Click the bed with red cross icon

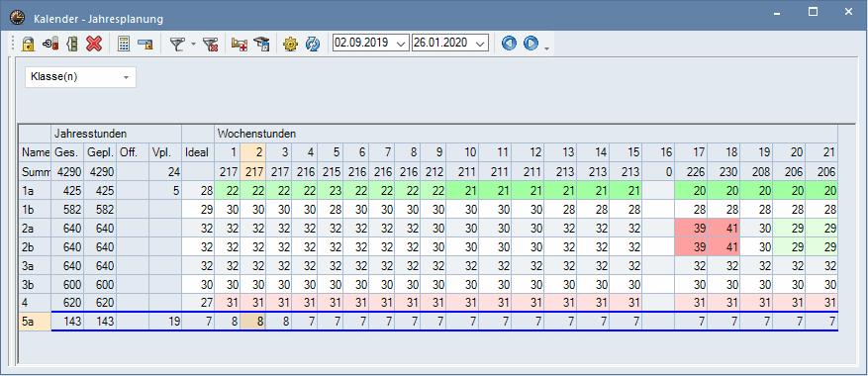coord(240,44)
